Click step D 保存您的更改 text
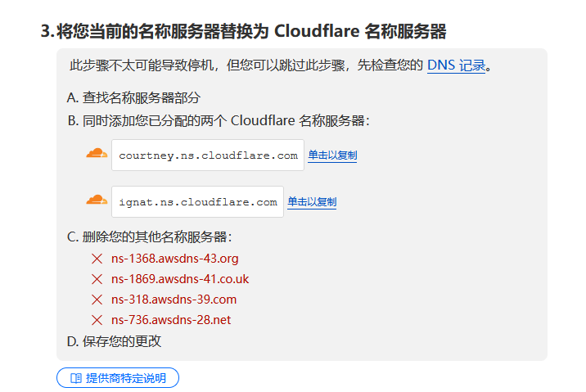This screenshot has height=392, width=586. tap(114, 341)
